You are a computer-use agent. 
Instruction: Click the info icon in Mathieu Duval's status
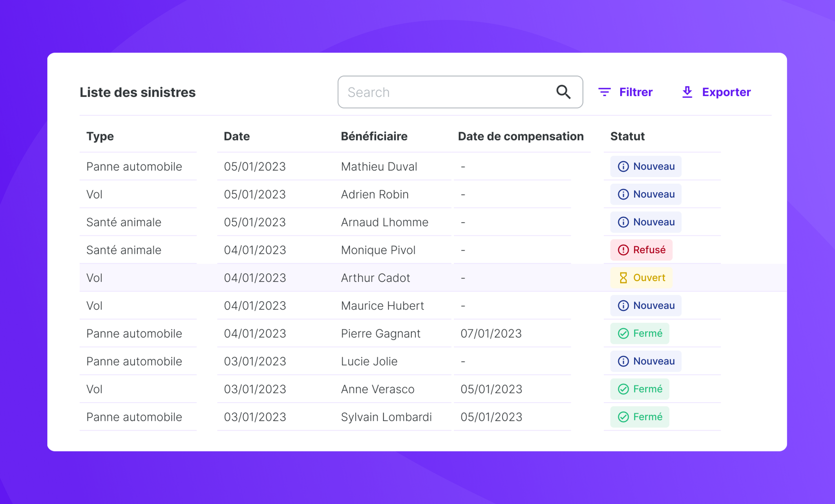(623, 167)
